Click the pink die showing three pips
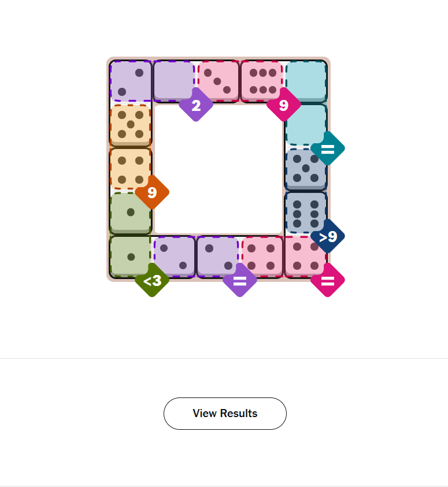This screenshot has width=448, height=487. pyautogui.click(x=218, y=81)
